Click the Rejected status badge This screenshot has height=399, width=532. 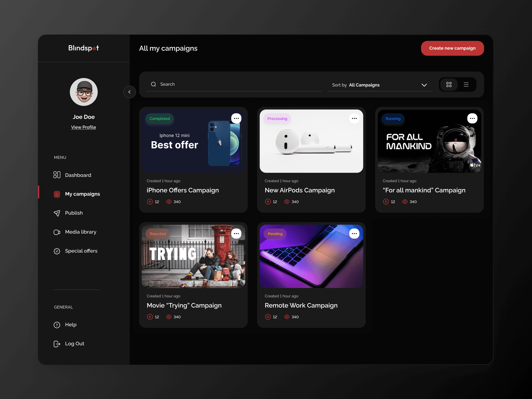(x=158, y=234)
